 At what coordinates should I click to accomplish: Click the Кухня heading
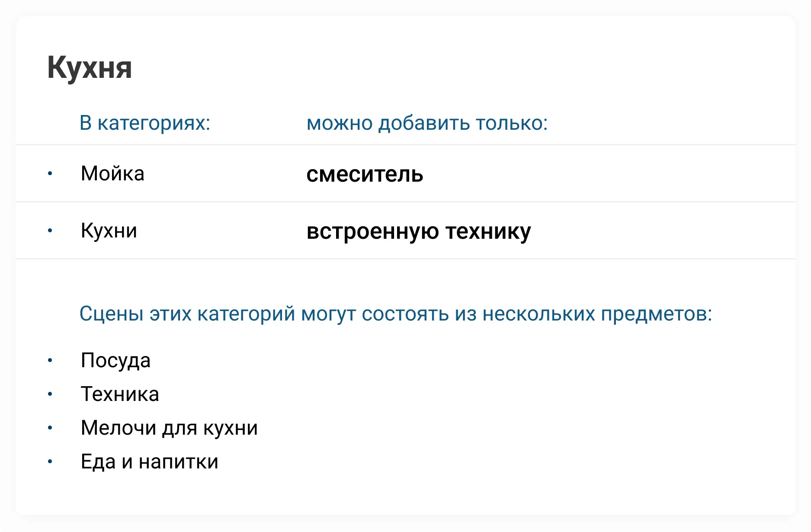pyautogui.click(x=90, y=68)
